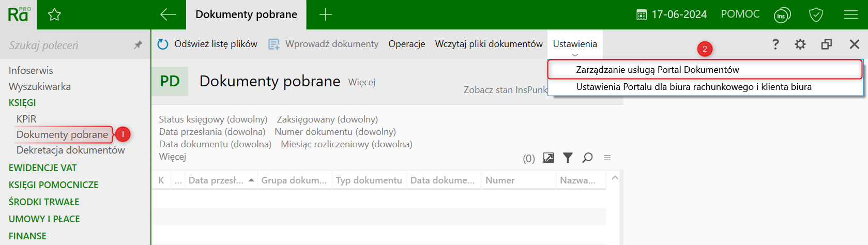868x245 pixels.
Task: Open module settings gear icon
Action: click(800, 44)
